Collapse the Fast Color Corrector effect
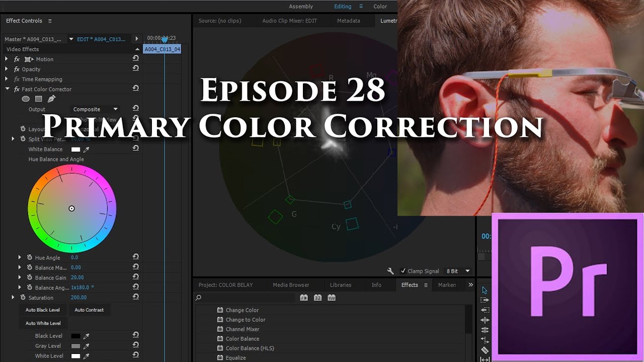The image size is (644, 362). [x=7, y=89]
